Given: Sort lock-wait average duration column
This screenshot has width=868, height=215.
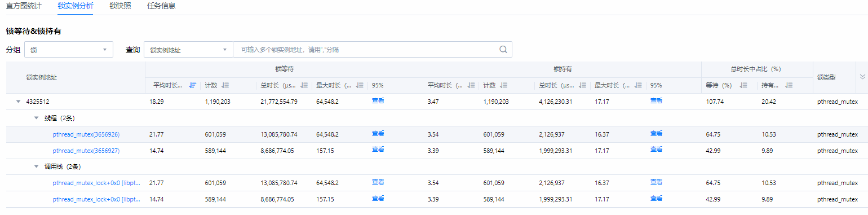Looking at the screenshot, I should [193, 85].
